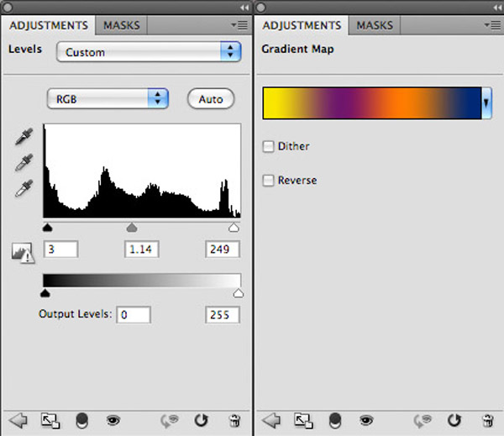Screen dimensions: 504x436
Task: Click the white output level slider
Action: click(x=239, y=293)
